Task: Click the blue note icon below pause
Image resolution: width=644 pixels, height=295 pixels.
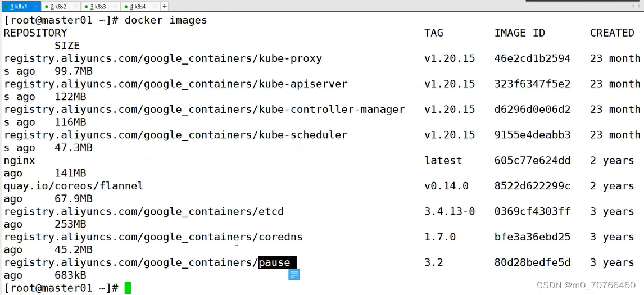Action: [294, 275]
